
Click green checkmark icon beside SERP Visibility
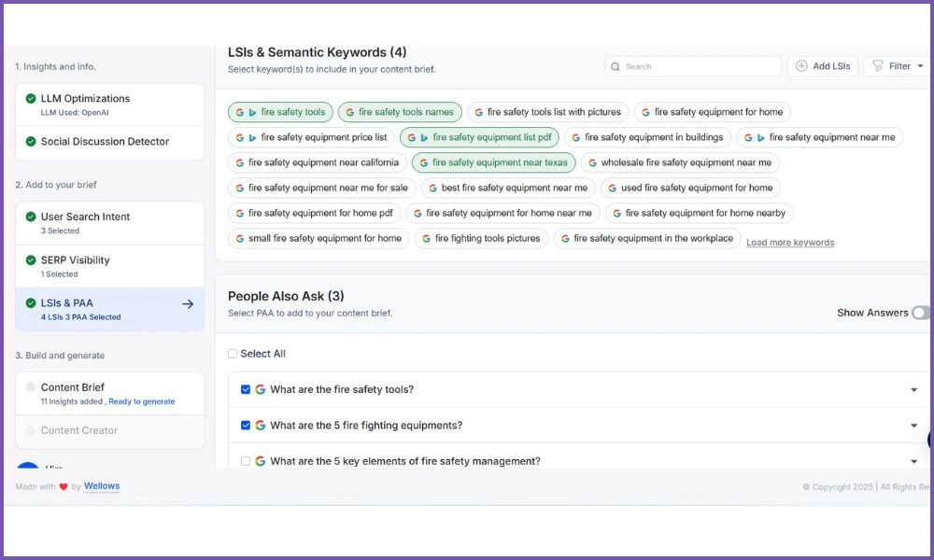pos(31,260)
